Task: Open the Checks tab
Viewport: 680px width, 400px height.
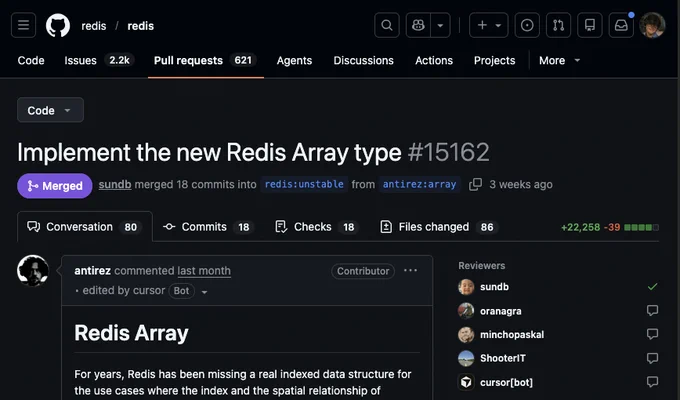Action: click(x=317, y=227)
